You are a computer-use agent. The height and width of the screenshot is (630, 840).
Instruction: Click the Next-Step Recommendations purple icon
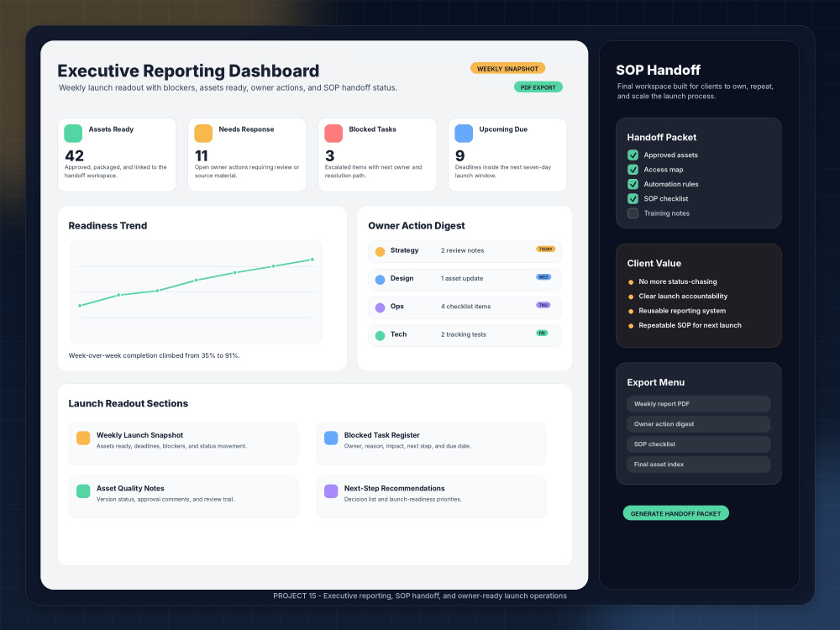click(331, 491)
